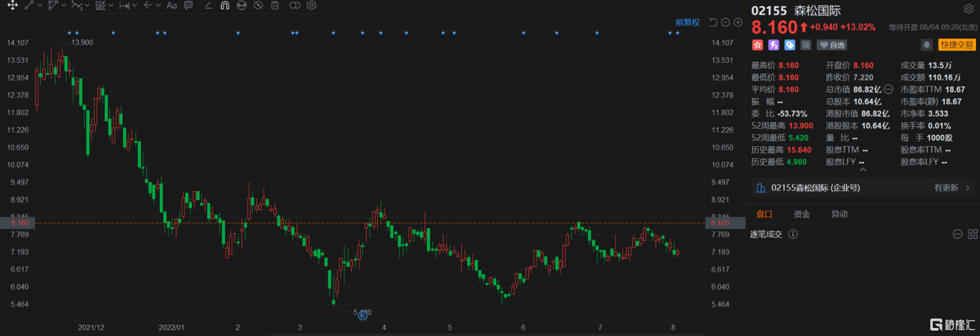The height and width of the screenshot is (336, 980).
Task: Click the overlapping circles compare icon
Action: click(x=295, y=5)
